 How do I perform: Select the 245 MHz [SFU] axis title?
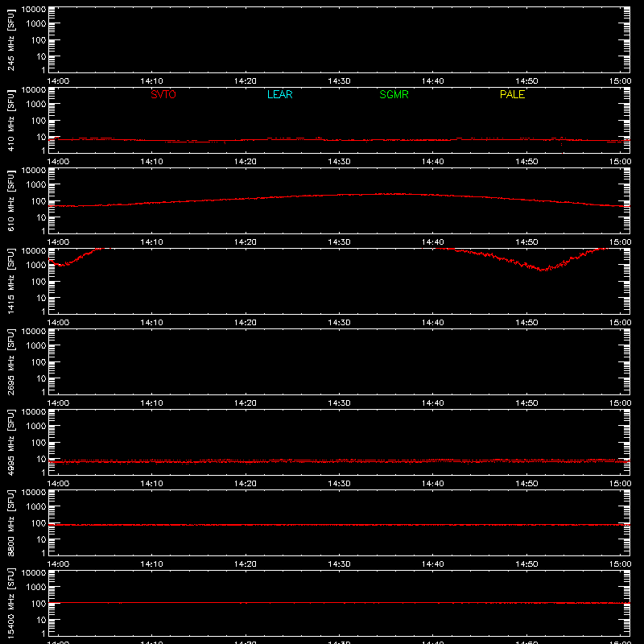[x=10, y=39]
